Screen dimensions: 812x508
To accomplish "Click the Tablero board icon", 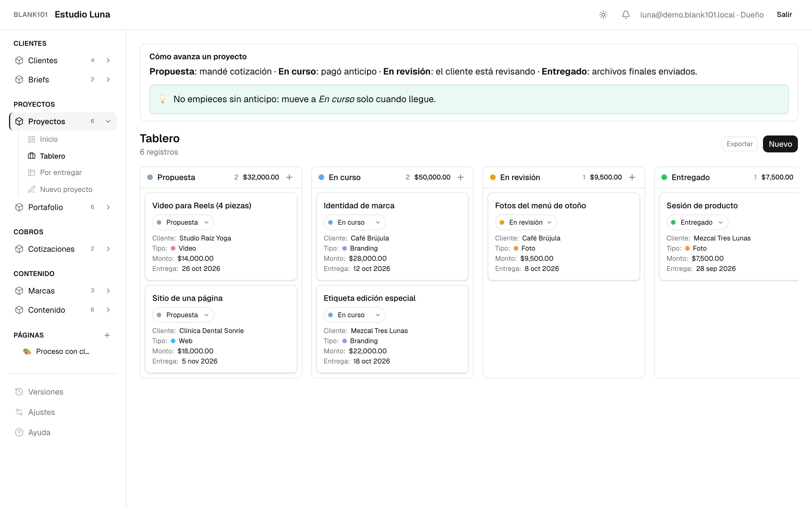I will pyautogui.click(x=32, y=156).
